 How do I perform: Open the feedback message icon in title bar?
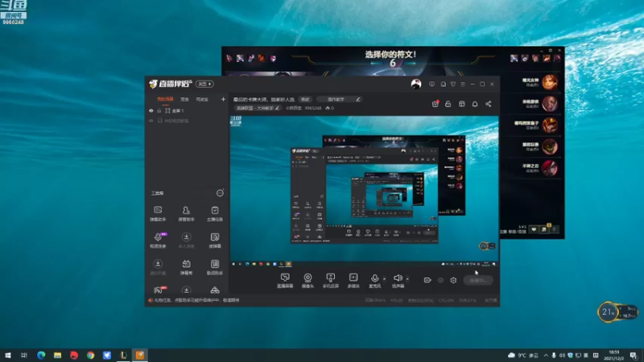[x=431, y=84]
